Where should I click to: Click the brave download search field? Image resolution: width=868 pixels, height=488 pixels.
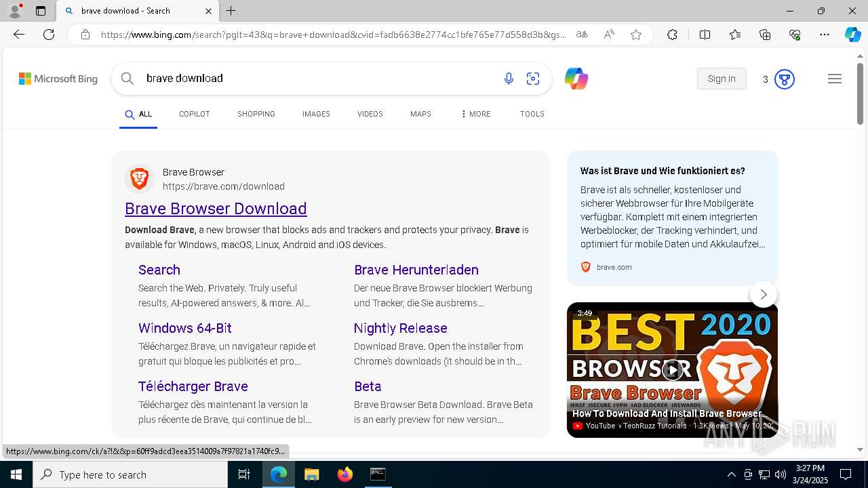(319, 79)
